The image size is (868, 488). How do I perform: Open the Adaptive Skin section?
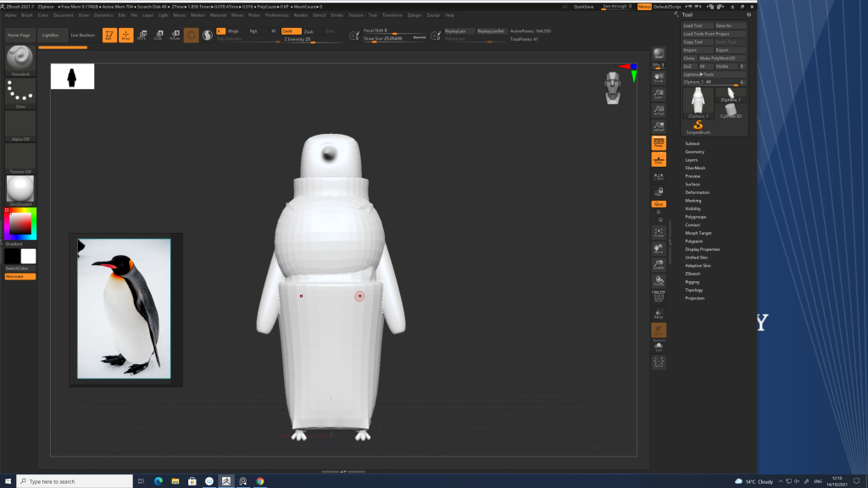[x=698, y=265]
